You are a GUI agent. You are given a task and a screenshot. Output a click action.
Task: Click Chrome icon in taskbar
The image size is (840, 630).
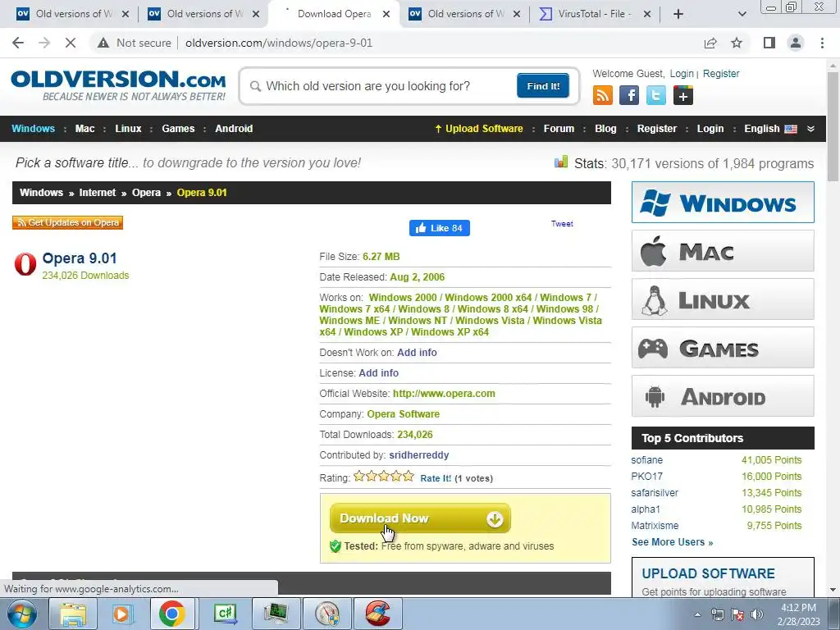pos(171,614)
